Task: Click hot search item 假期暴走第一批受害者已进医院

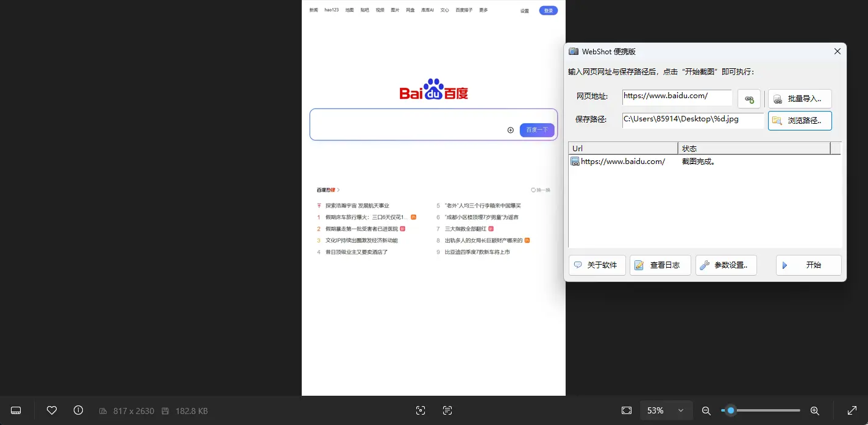Action: pyautogui.click(x=361, y=229)
